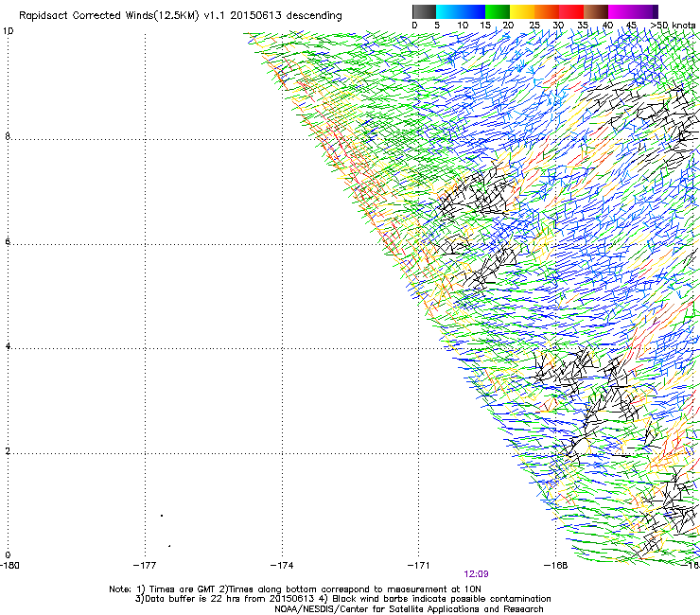The image size is (700, 615).
Task: Click the latitude label '6'
Action: pos(8,241)
